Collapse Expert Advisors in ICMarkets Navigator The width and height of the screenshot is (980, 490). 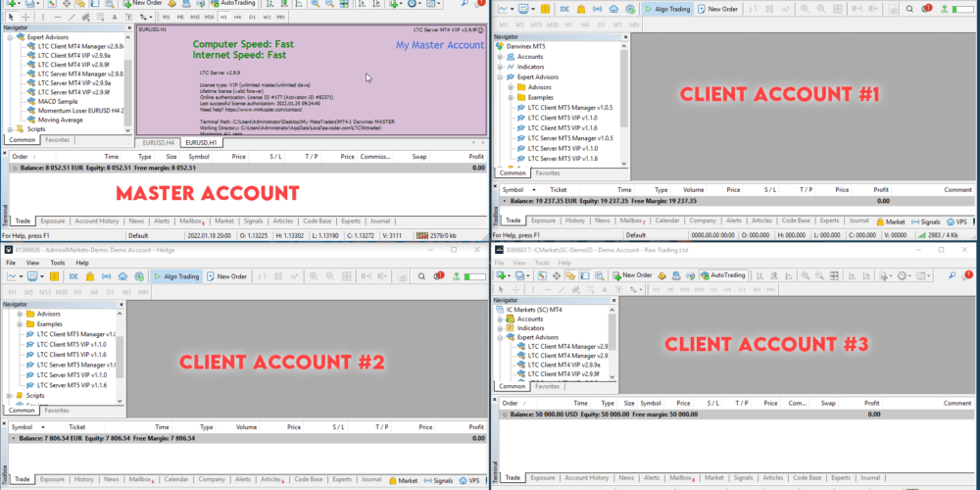[500, 337]
